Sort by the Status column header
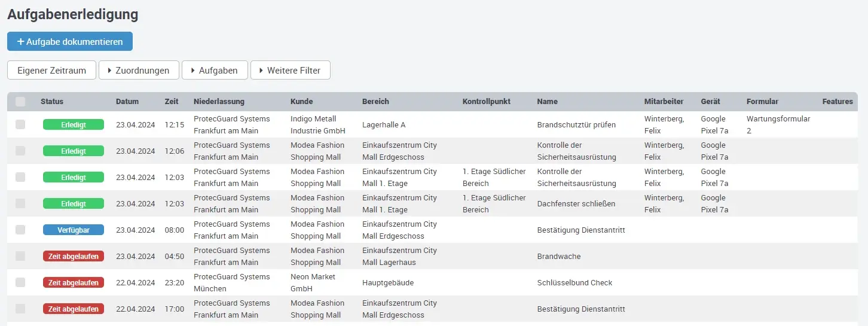Screen dimensions: 868x326 [x=52, y=102]
